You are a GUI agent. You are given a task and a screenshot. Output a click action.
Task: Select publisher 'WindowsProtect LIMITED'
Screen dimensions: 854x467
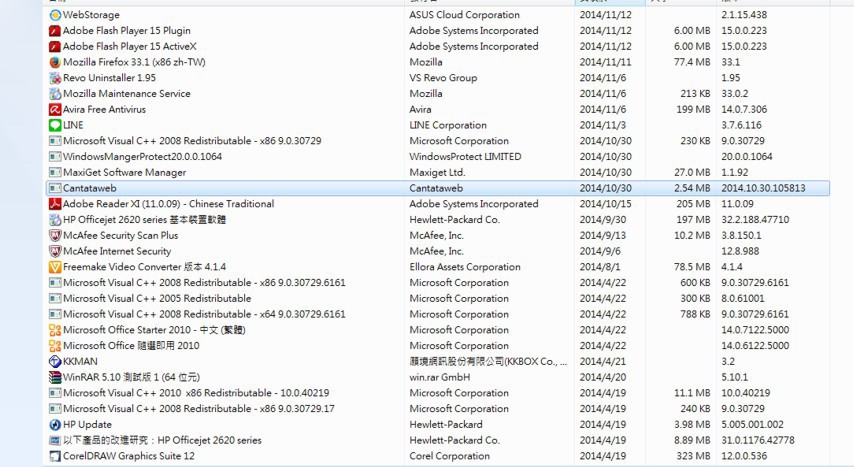pyautogui.click(x=466, y=157)
